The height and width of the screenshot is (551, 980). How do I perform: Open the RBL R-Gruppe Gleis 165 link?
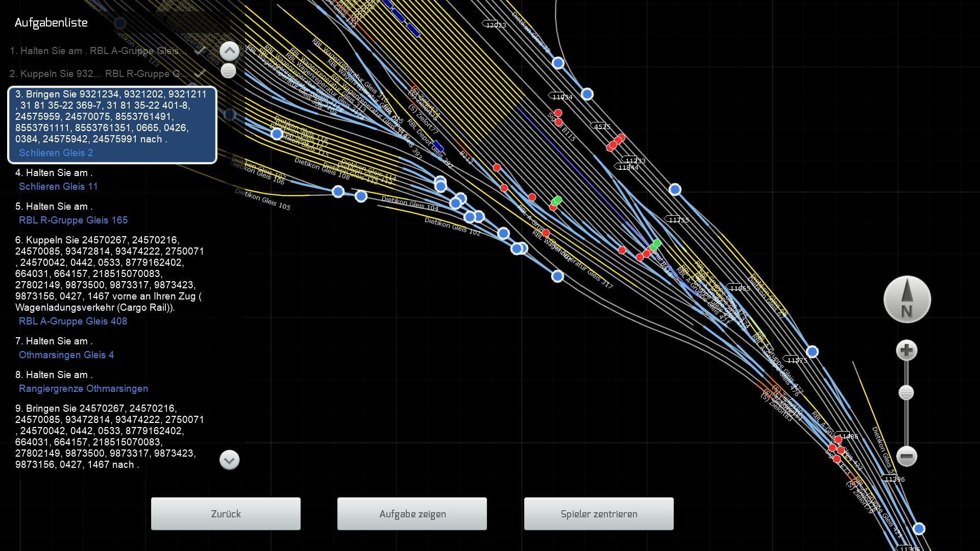pyautogui.click(x=73, y=220)
